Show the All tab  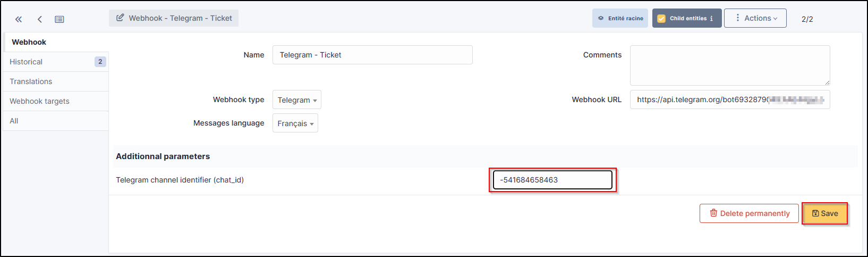(x=14, y=121)
